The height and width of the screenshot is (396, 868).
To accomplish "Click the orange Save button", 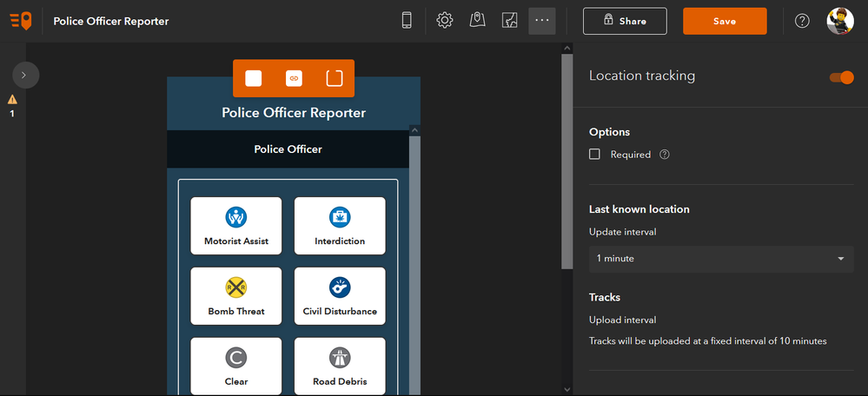I will coord(725,21).
